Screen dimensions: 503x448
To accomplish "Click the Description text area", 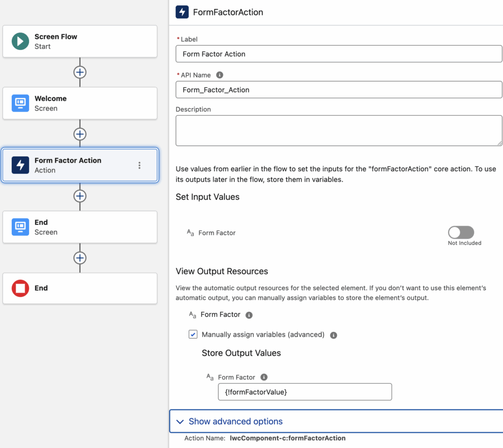I will pos(338,131).
